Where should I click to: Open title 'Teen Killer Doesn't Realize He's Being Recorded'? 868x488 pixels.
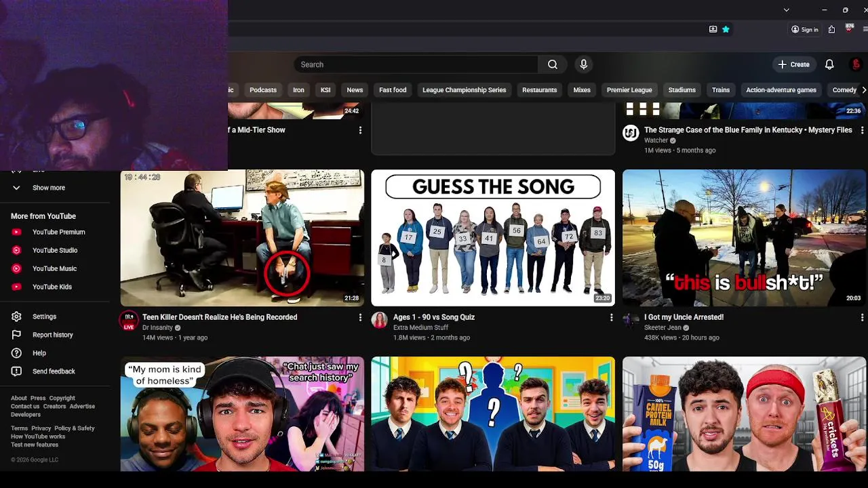(x=220, y=317)
